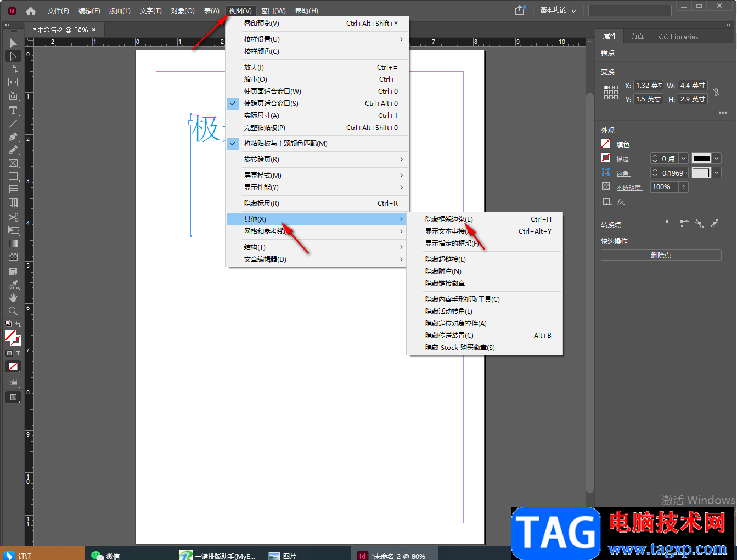Select the Scissors tool

(x=13, y=217)
